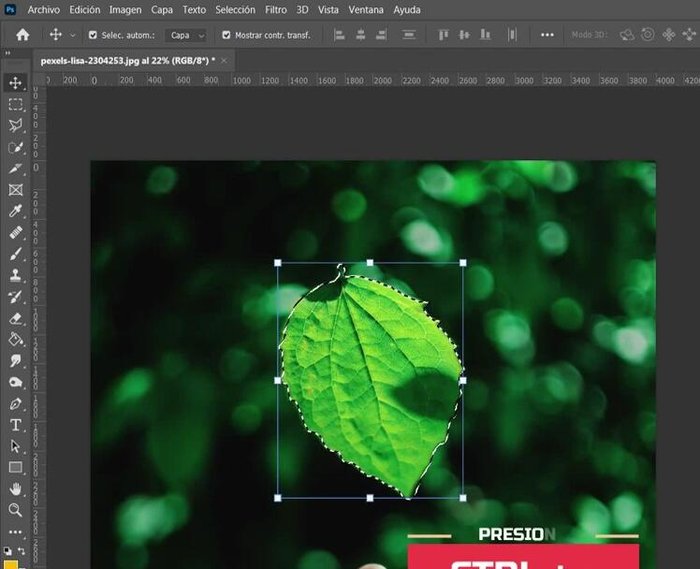
Task: Select the Pen tool
Action: 16,404
